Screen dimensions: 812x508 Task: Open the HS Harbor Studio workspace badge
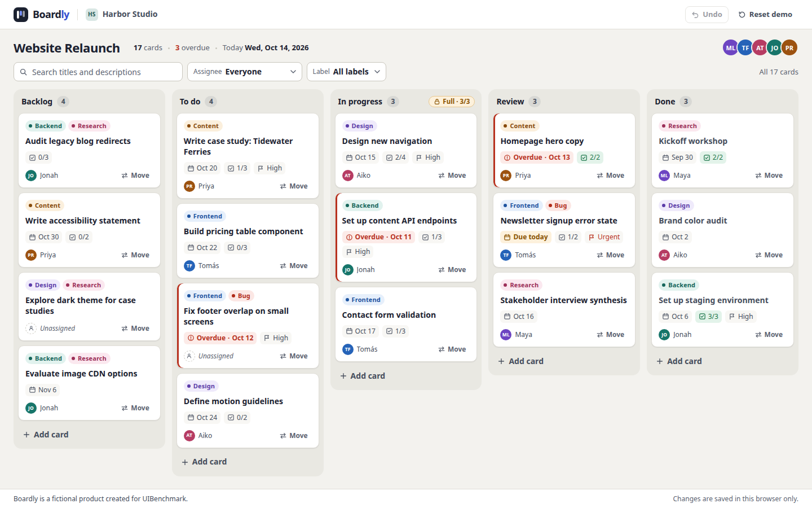(x=122, y=15)
